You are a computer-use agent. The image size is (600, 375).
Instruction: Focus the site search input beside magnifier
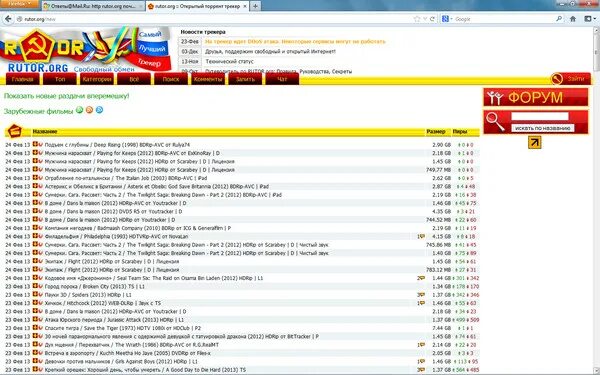point(540,116)
